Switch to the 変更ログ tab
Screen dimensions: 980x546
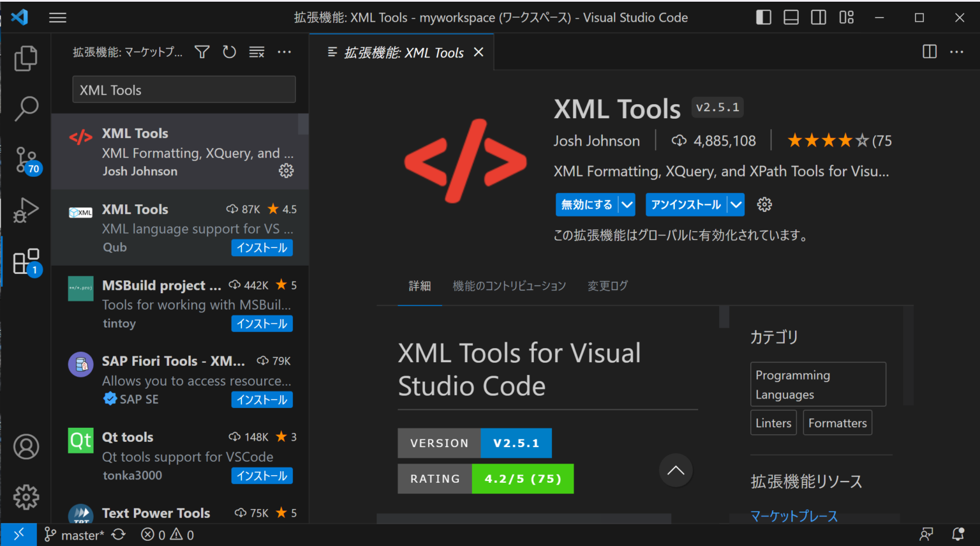click(x=607, y=285)
